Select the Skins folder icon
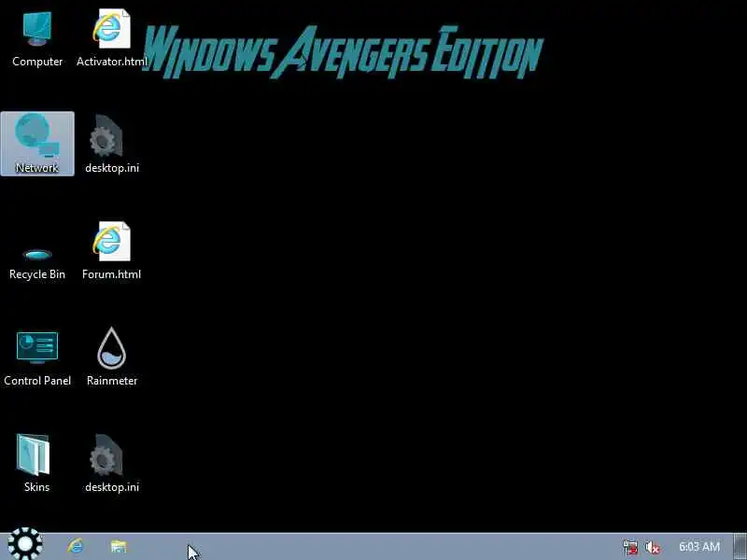The width and height of the screenshot is (747, 560). point(36,463)
